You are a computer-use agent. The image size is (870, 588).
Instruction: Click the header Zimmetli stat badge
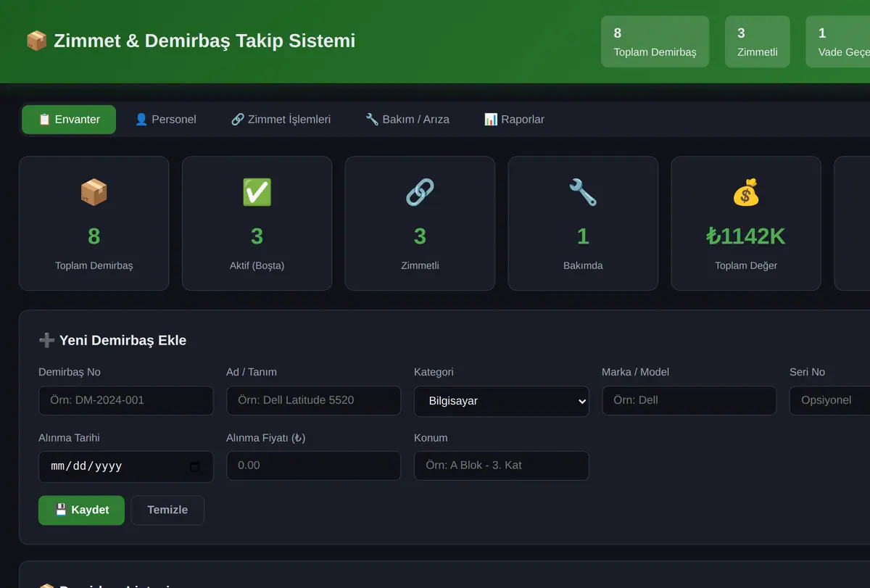758,42
